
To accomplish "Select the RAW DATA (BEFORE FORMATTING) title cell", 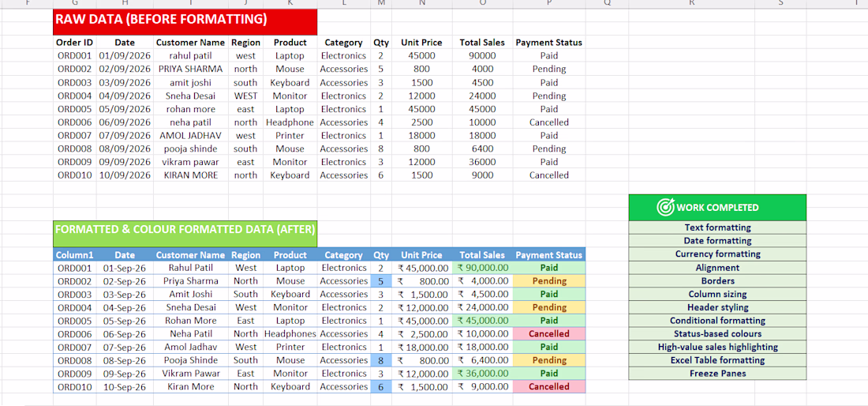I will pyautogui.click(x=185, y=22).
